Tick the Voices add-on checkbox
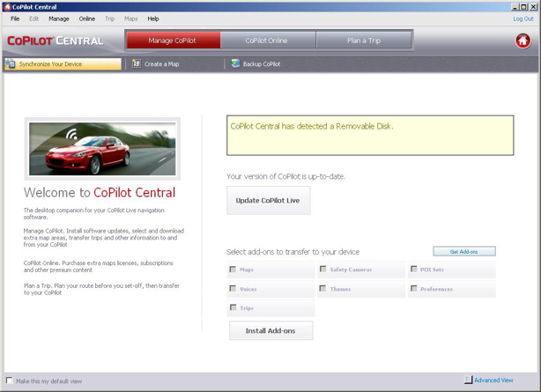The width and height of the screenshot is (541, 392). (x=233, y=289)
